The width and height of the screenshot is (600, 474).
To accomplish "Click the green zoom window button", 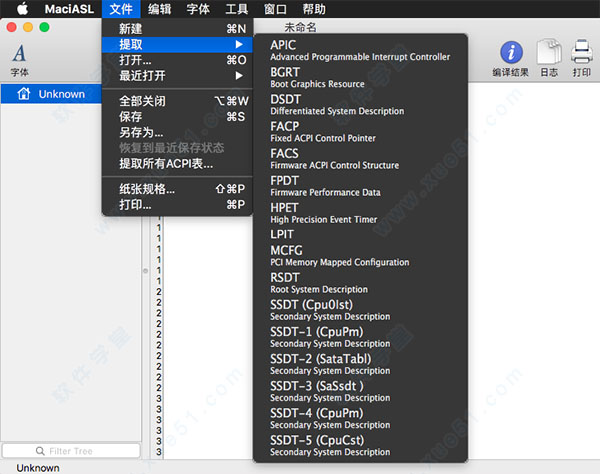I will click(44, 27).
